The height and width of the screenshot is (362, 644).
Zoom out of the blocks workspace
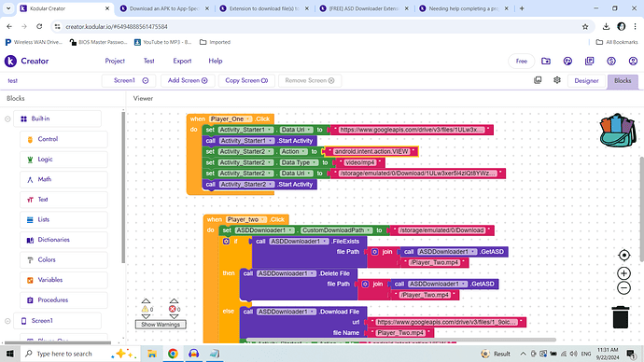pos(623,288)
